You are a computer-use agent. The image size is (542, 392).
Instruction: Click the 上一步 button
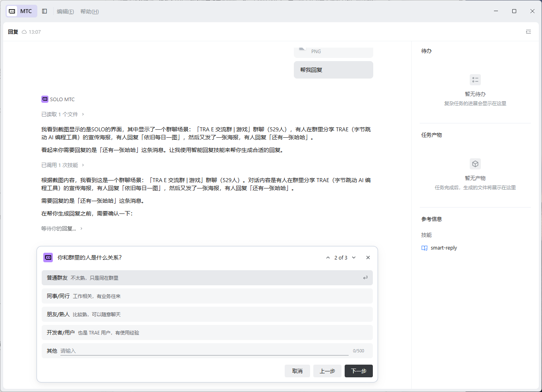pos(327,371)
